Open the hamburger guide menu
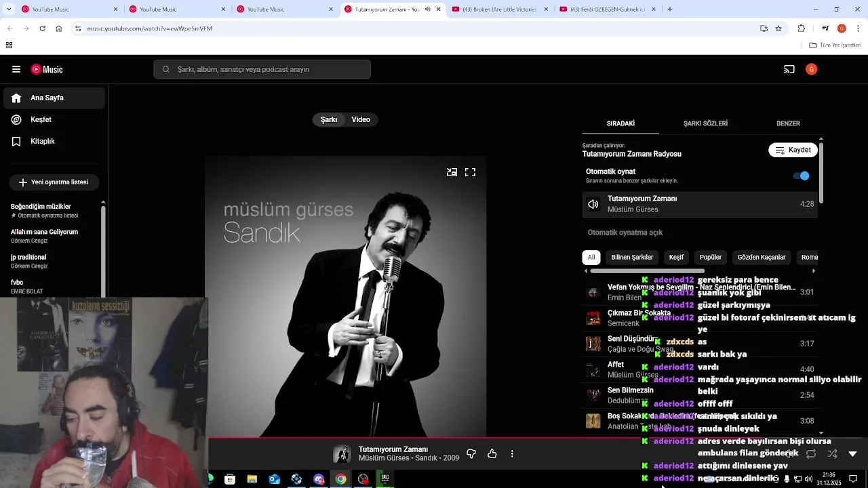Viewport: 868px width, 488px height. (16, 69)
